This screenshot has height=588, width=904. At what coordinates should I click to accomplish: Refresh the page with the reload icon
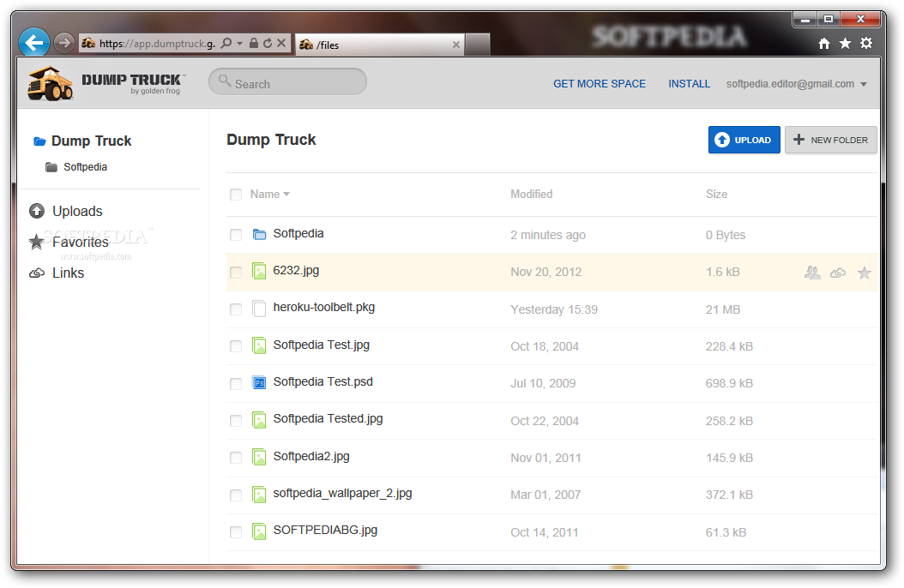point(268,43)
